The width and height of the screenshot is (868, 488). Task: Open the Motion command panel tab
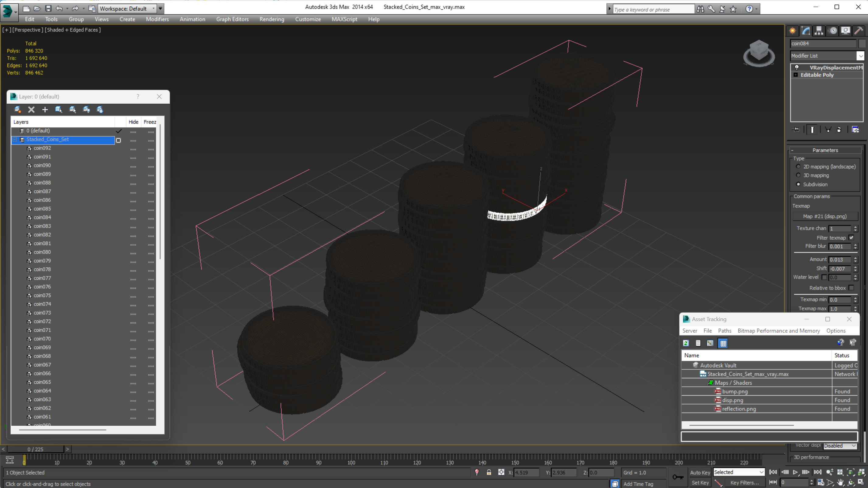coord(833,31)
